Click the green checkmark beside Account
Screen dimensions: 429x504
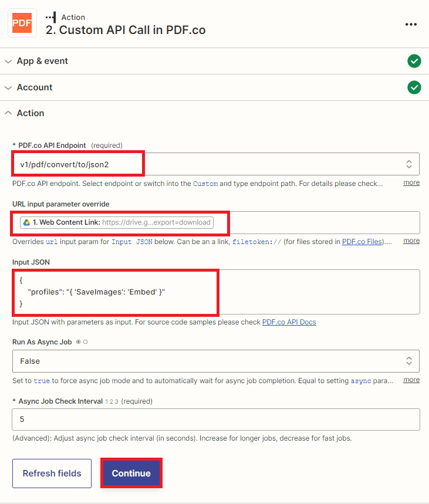point(414,87)
